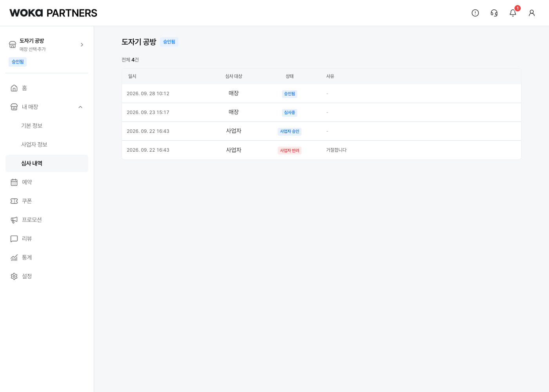The width and height of the screenshot is (549, 392).
Task: Open the 설정 menu
Action: tap(47, 276)
